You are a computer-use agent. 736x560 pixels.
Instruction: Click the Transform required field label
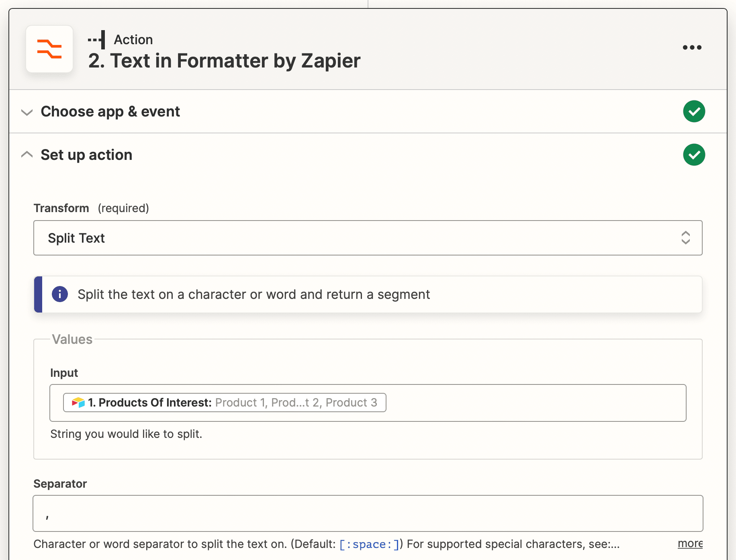pyautogui.click(x=61, y=208)
